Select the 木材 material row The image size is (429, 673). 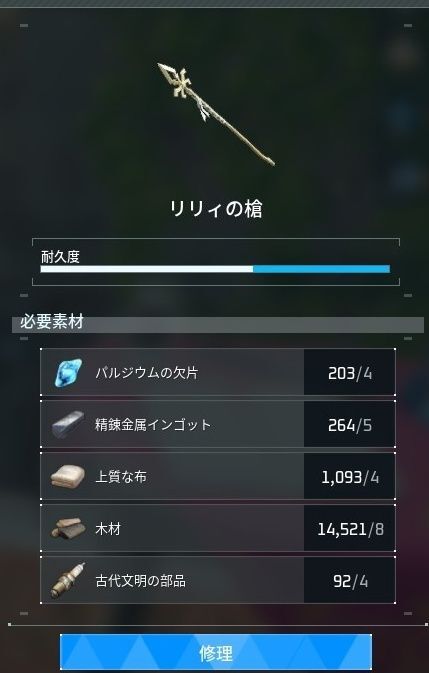pyautogui.click(x=218, y=528)
